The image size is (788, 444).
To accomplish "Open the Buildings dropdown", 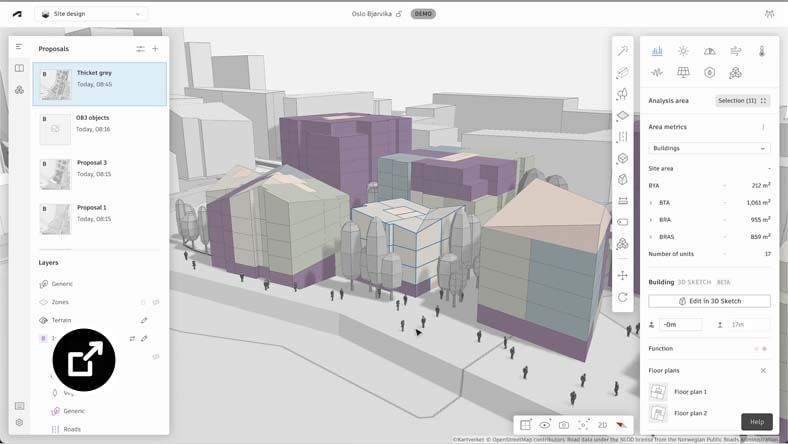I will point(709,148).
